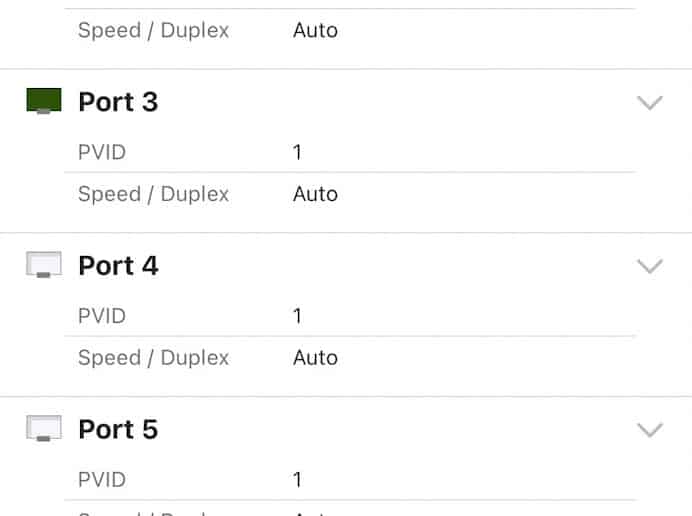
Task: Collapse the Port 3 section chevron
Action: tap(650, 102)
